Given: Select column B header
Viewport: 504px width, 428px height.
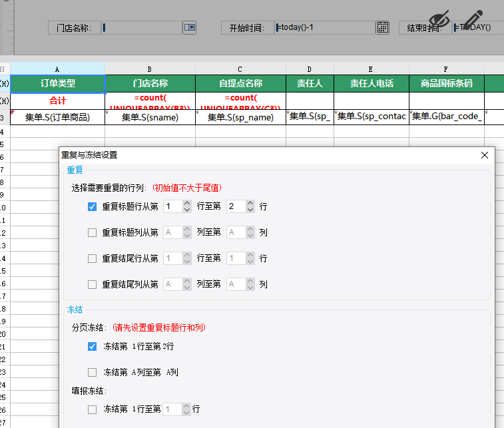Looking at the screenshot, I should tap(150, 69).
